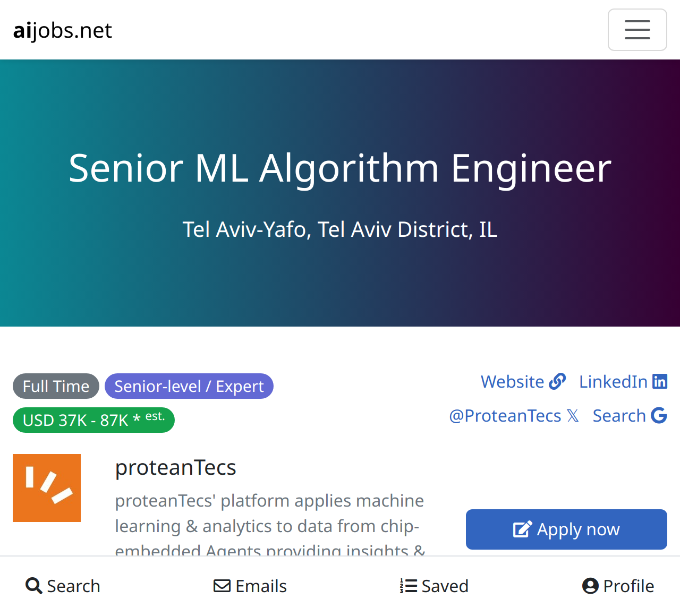Switch to the Emails tab

click(250, 586)
